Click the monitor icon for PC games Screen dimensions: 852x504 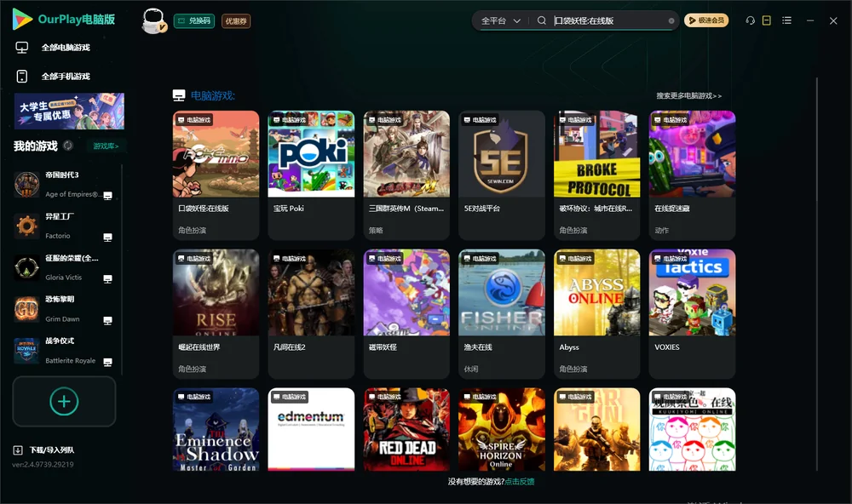pyautogui.click(x=22, y=48)
